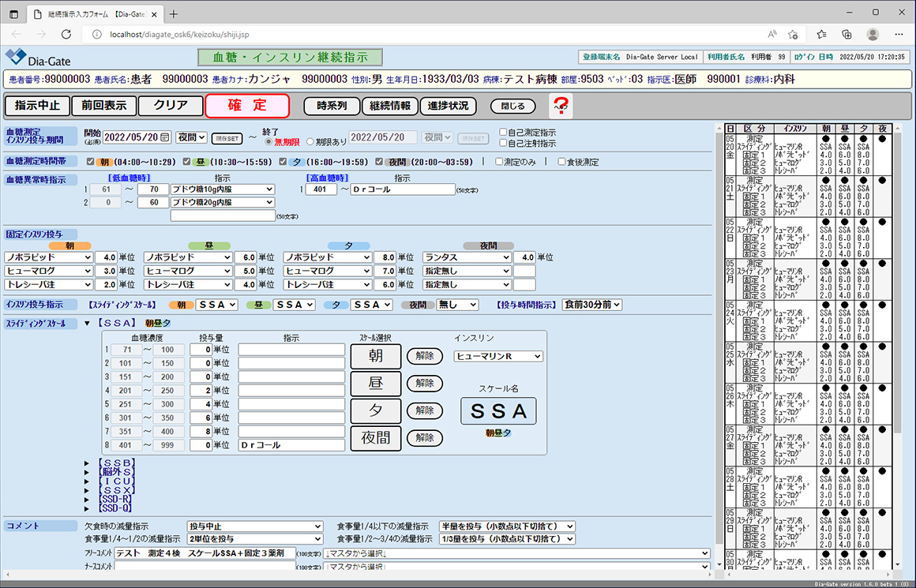Go back with the browser back arrow
Viewport: 916px width, 588px height.
(17, 35)
